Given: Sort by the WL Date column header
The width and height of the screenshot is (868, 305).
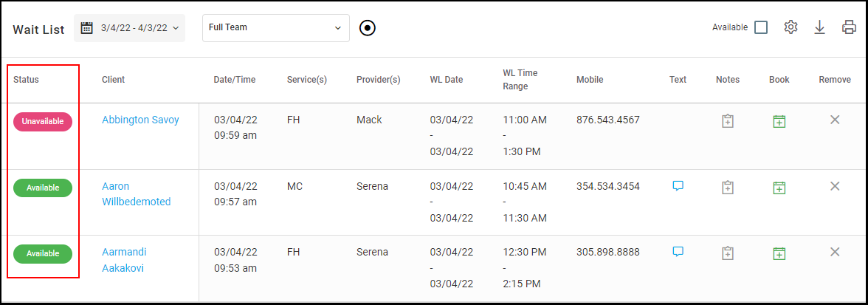Looking at the screenshot, I should [446, 80].
